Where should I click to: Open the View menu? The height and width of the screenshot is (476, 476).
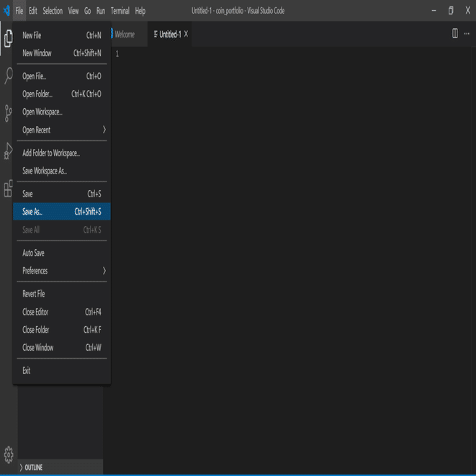tap(73, 11)
